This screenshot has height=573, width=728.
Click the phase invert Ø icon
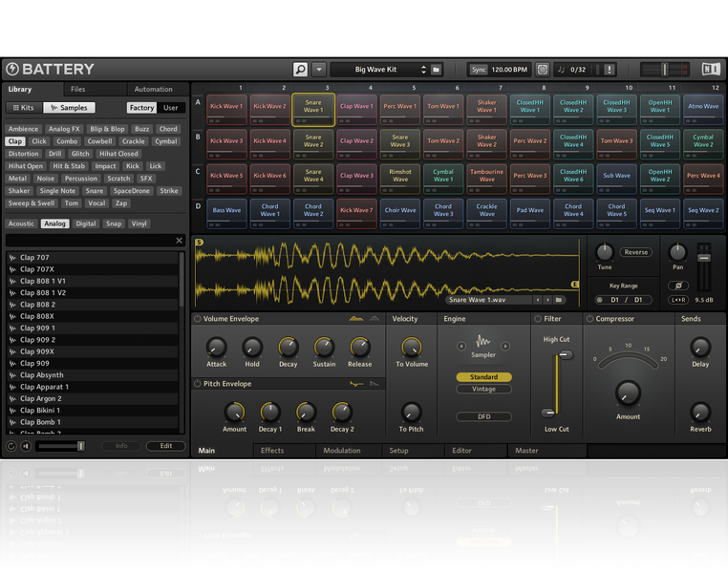coord(676,286)
